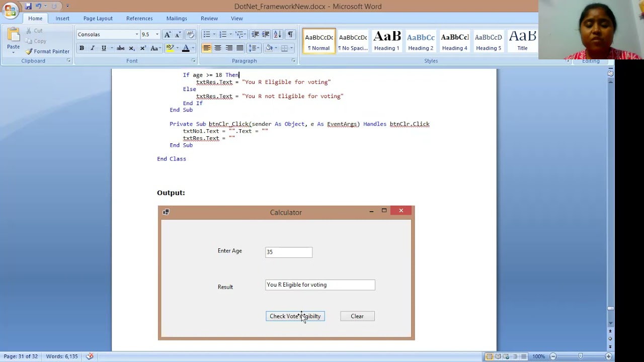
Task: Click the Format Painter tool
Action: click(48, 51)
